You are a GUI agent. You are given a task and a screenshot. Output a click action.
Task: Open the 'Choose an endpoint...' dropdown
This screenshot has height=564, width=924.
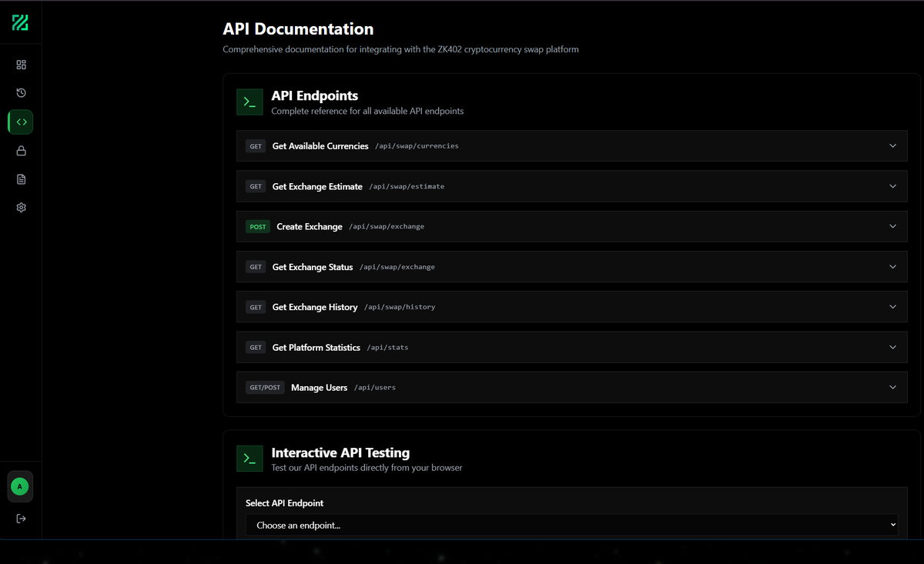pos(571,525)
